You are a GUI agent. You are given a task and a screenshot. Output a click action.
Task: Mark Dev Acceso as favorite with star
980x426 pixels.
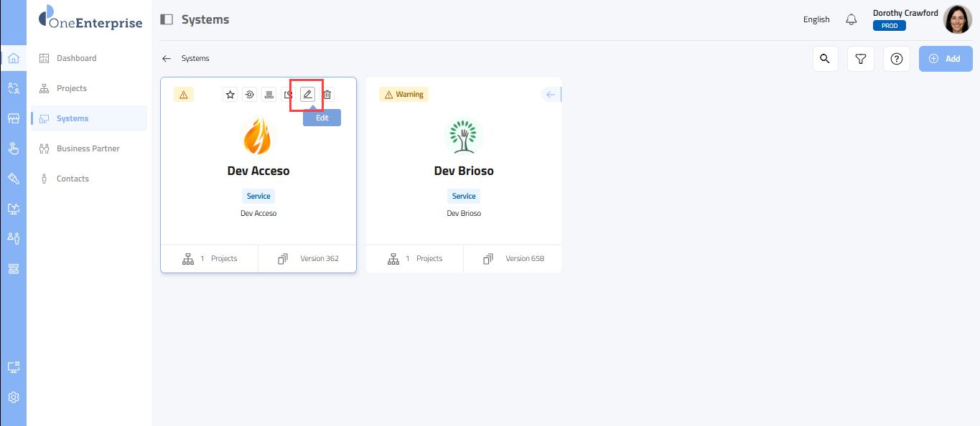tap(230, 95)
